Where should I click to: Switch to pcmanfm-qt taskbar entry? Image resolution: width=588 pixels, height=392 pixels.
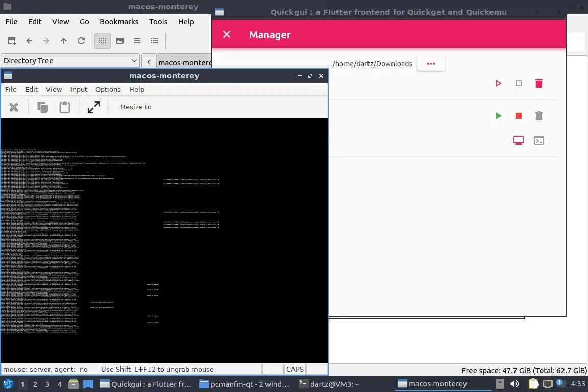pyautogui.click(x=244, y=384)
